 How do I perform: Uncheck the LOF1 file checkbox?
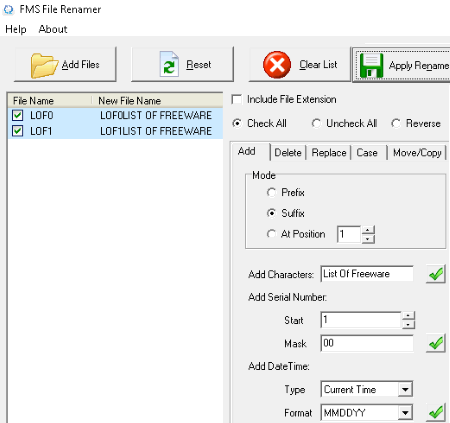(17, 131)
